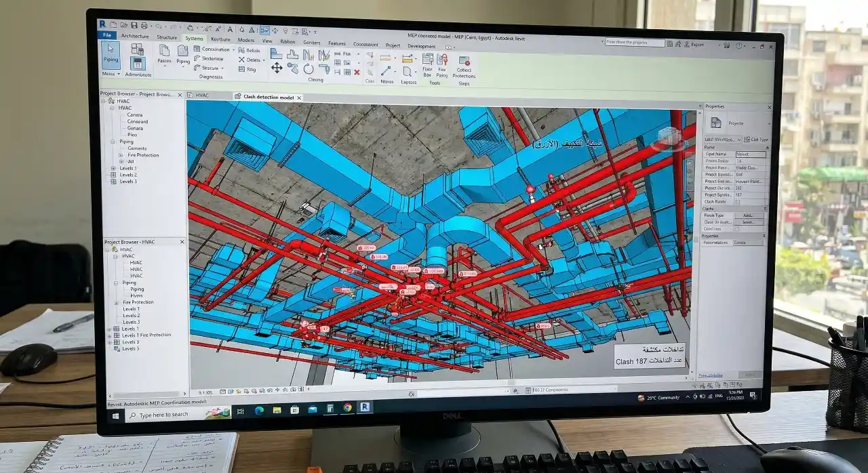This screenshot has height=473, width=868.
Task: Open Google Chrome from the Windows taskbar
Action: click(x=348, y=407)
